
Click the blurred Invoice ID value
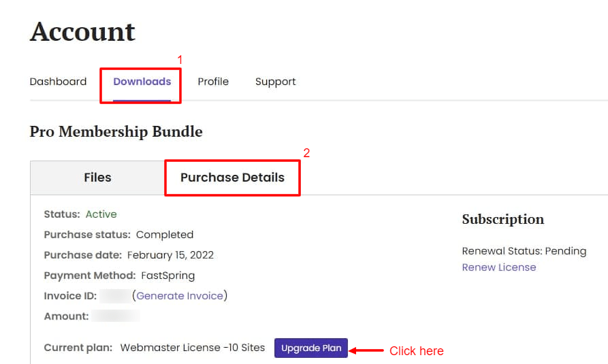[115, 296]
